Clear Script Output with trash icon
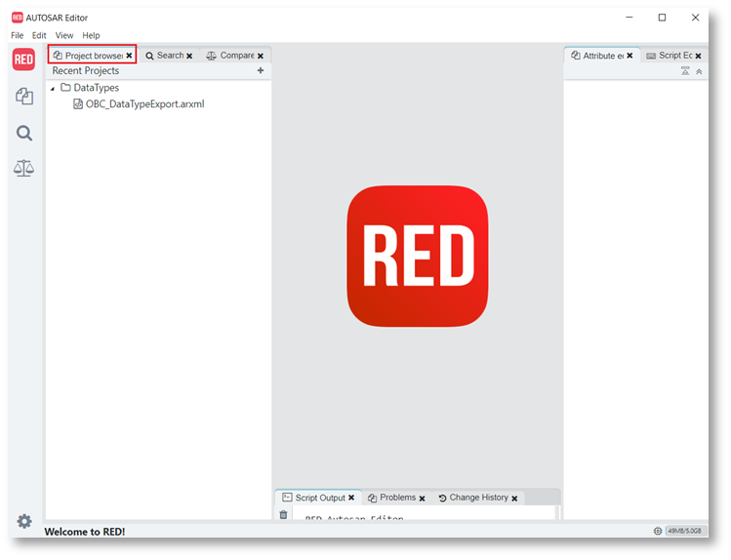 tap(283, 515)
